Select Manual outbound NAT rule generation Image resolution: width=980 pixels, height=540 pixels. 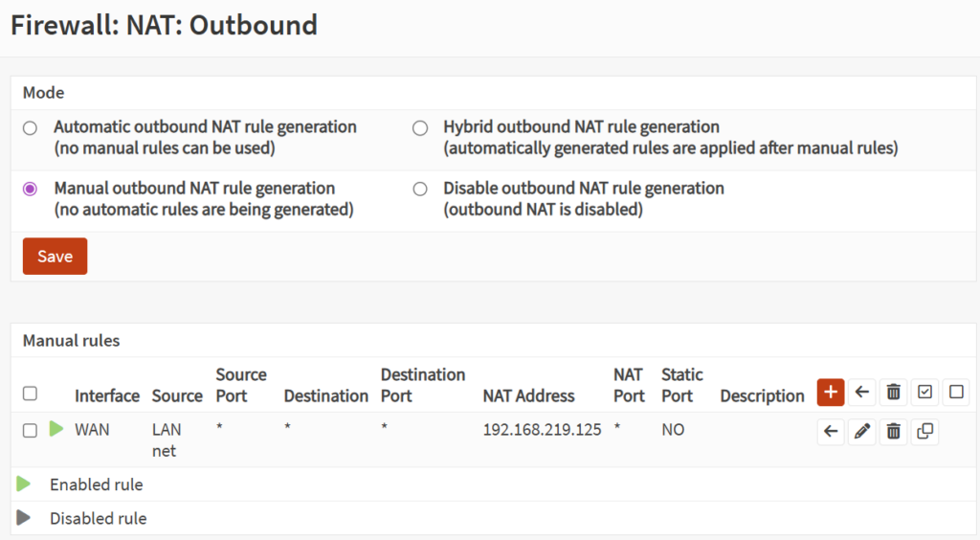[x=31, y=189]
